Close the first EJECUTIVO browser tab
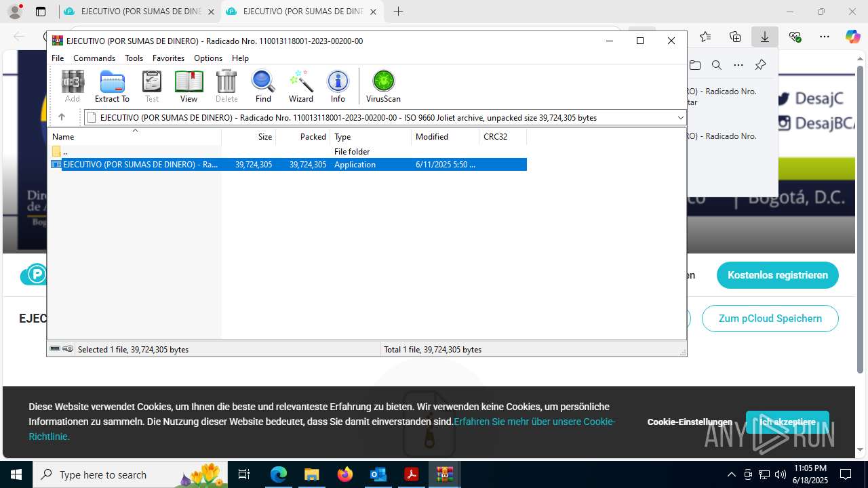 tap(211, 12)
